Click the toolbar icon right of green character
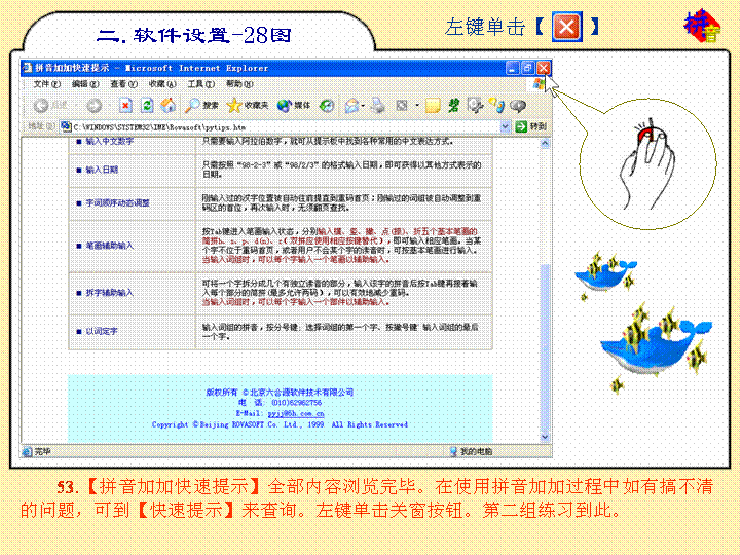740x555 pixels. pyautogui.click(x=475, y=106)
